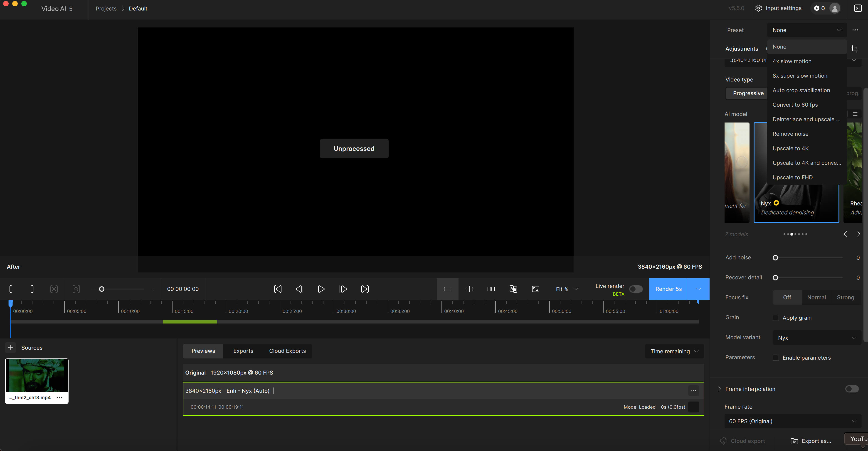The image size is (868, 451).
Task: Select side-by-side view icon
Action: click(491, 289)
